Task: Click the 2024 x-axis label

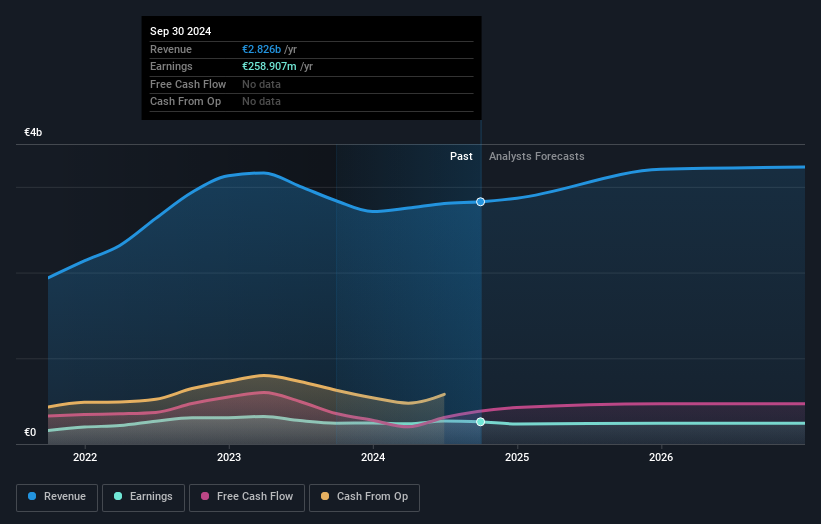Action: 373,457
